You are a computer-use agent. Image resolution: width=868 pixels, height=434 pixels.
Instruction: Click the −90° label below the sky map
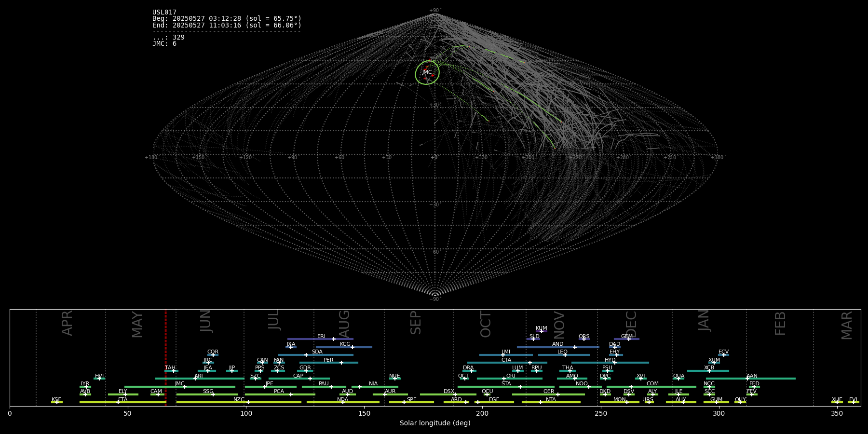tap(435, 299)
